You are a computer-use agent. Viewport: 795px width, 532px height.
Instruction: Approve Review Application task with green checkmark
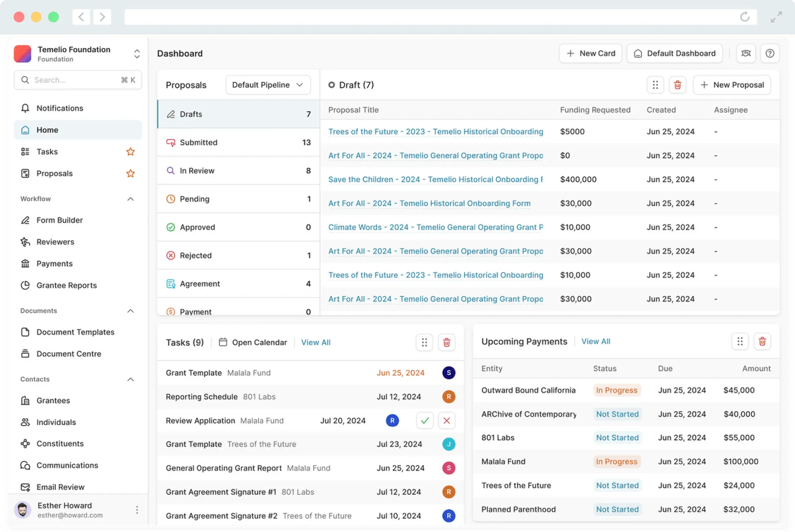[425, 420]
